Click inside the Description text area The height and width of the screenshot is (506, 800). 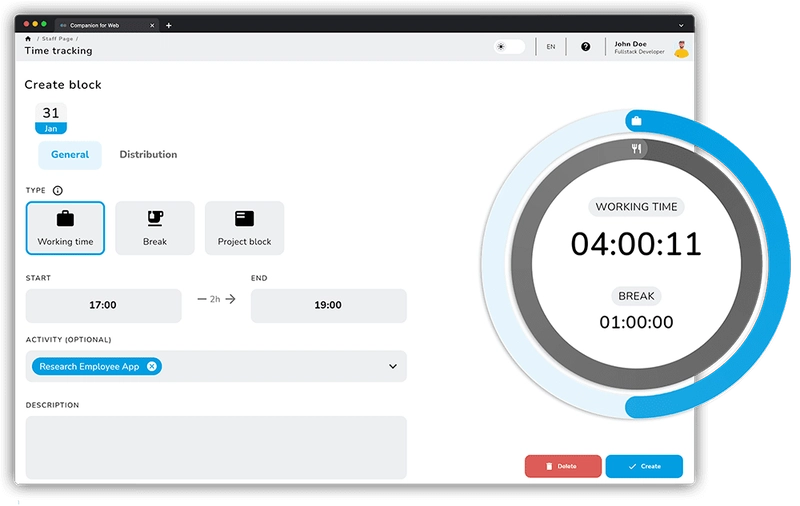216,447
